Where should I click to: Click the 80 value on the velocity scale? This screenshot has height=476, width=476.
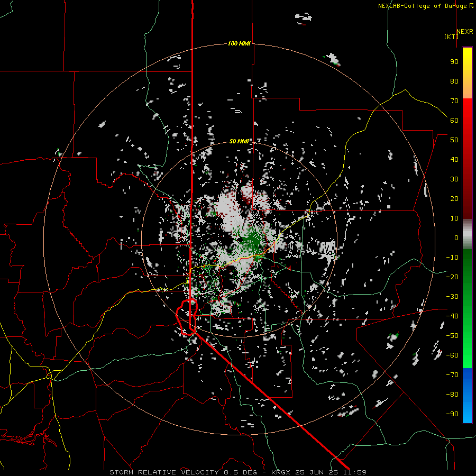click(x=454, y=81)
